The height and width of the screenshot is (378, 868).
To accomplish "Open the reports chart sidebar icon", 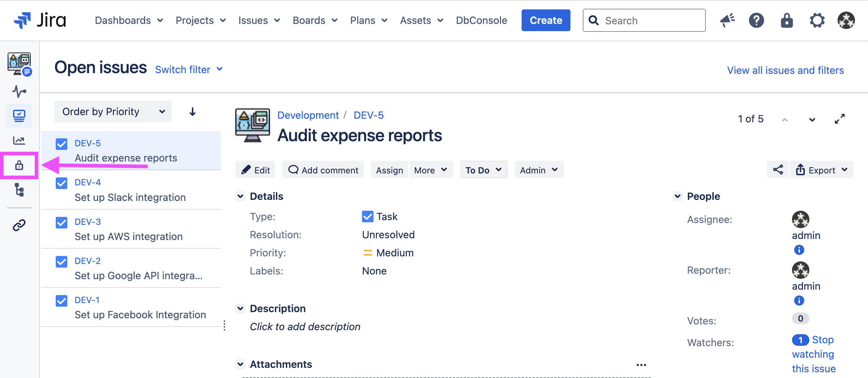I will point(19,140).
